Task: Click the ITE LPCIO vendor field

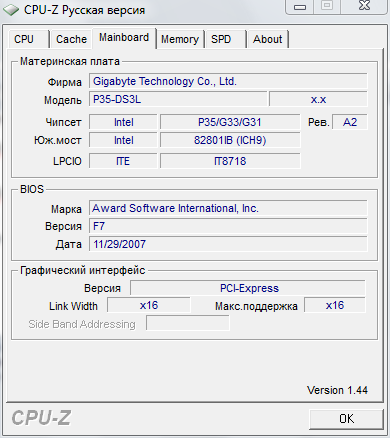Action: coord(123,161)
